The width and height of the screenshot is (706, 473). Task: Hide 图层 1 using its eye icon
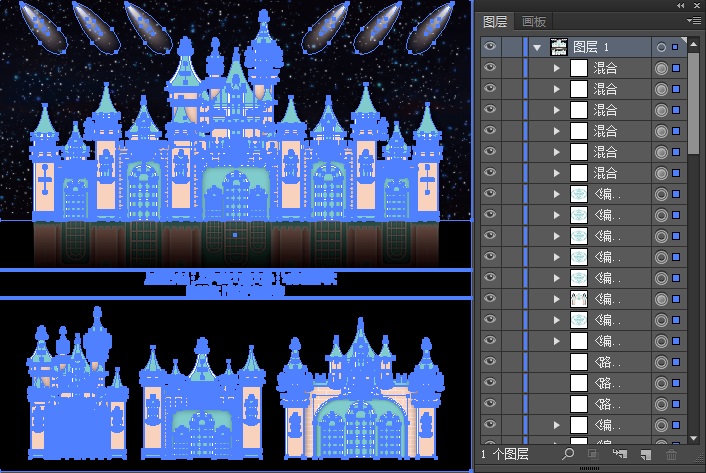(x=490, y=46)
